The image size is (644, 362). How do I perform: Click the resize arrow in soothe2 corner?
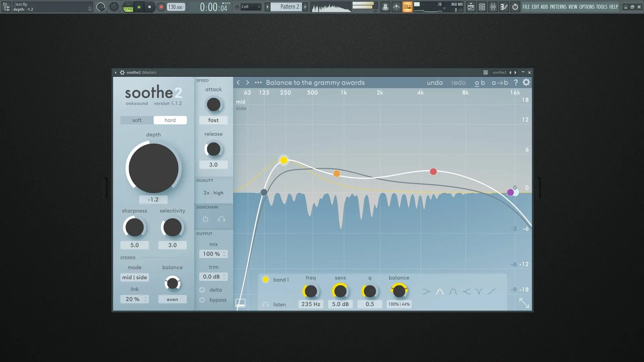pyautogui.click(x=524, y=303)
